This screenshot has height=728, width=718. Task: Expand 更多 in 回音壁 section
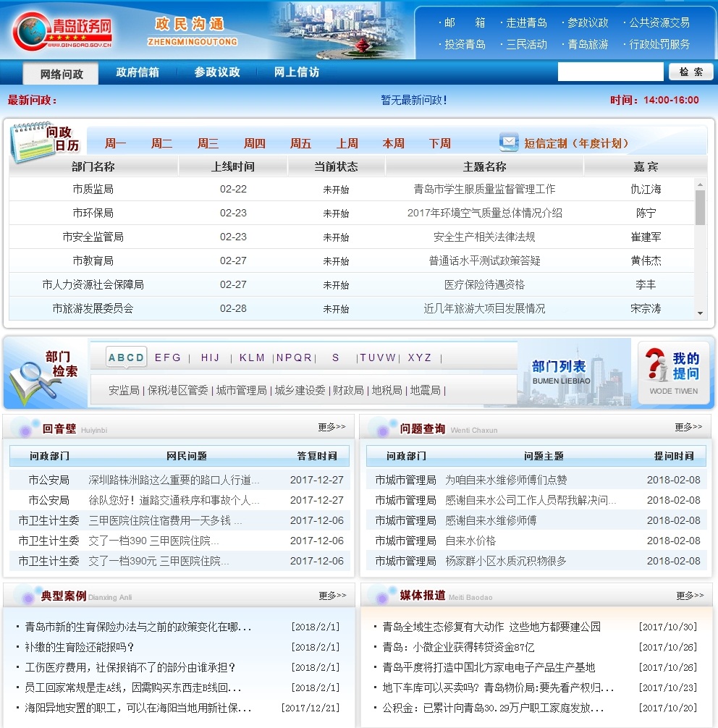pos(331,427)
